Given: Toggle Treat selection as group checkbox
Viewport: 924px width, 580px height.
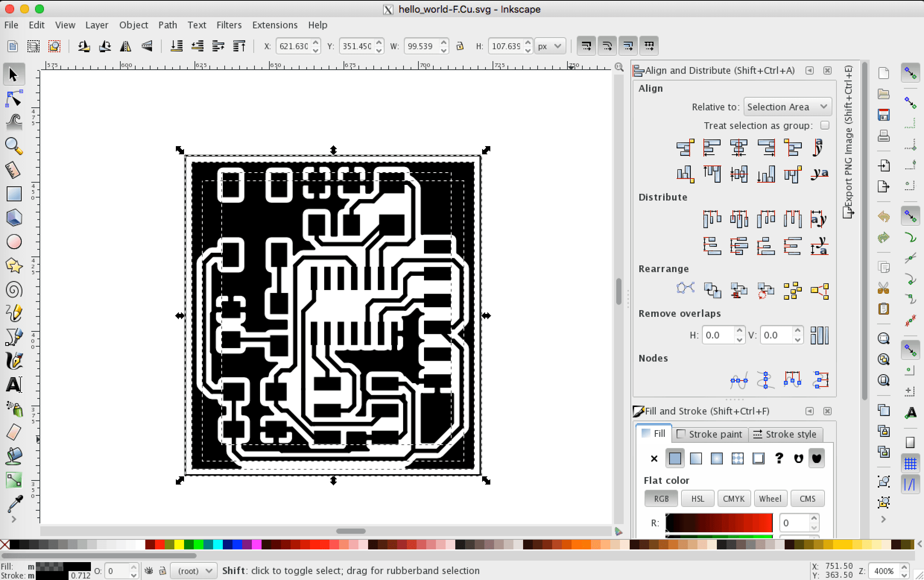Looking at the screenshot, I should (x=825, y=126).
